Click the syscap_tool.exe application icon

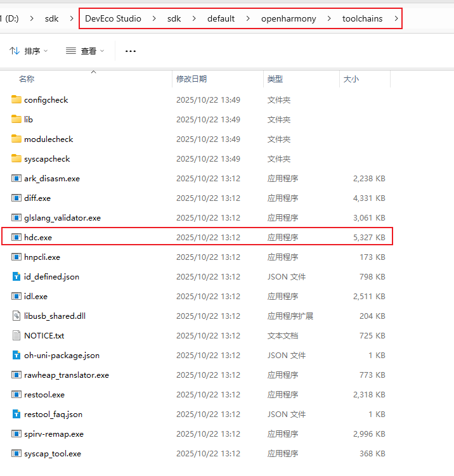[16, 453]
